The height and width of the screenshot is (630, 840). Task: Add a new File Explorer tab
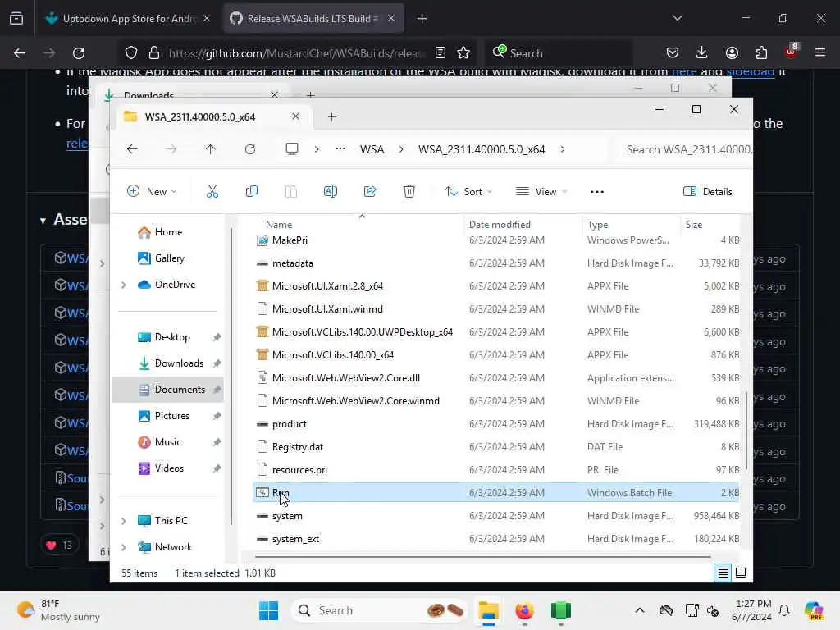[x=331, y=116]
